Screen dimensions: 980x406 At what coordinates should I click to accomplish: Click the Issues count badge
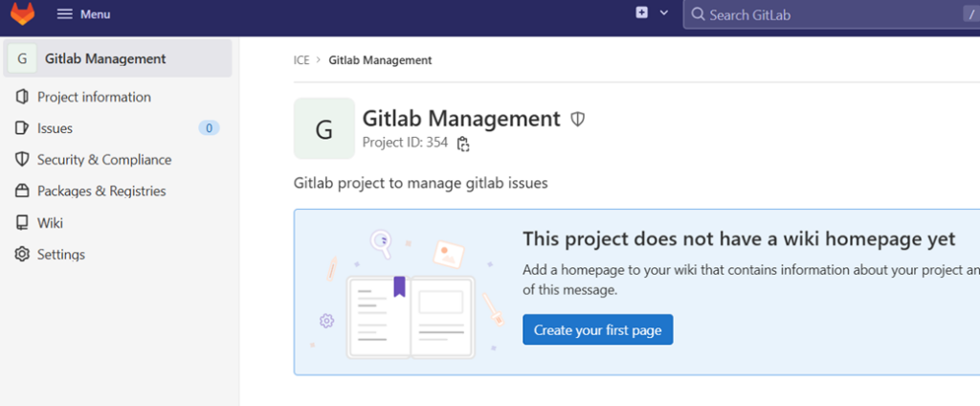(x=209, y=128)
